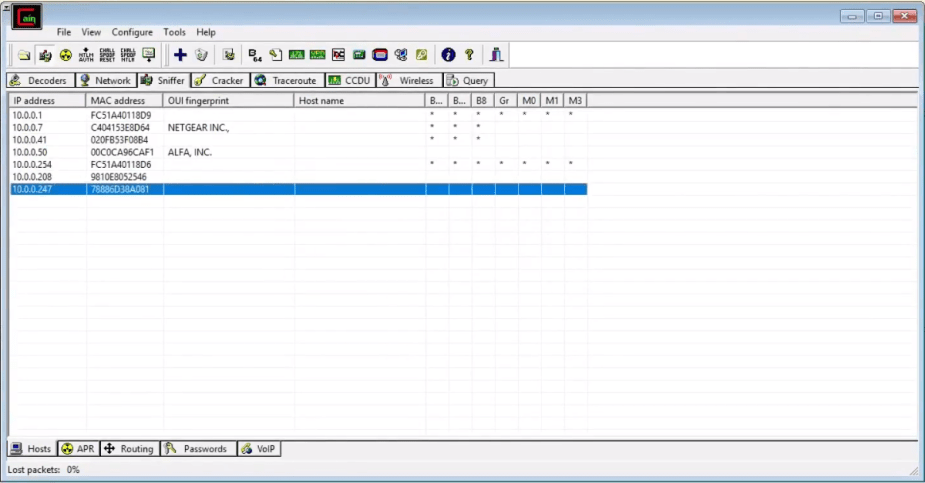Click the open folder icon in toolbar
This screenshot has width=925, height=483.
coord(24,55)
